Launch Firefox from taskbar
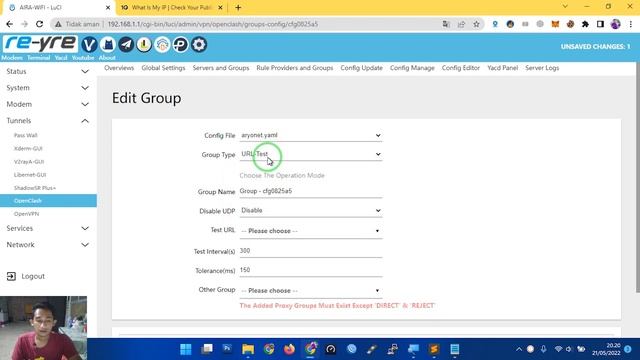This screenshot has height=360, width=640. 289,349
